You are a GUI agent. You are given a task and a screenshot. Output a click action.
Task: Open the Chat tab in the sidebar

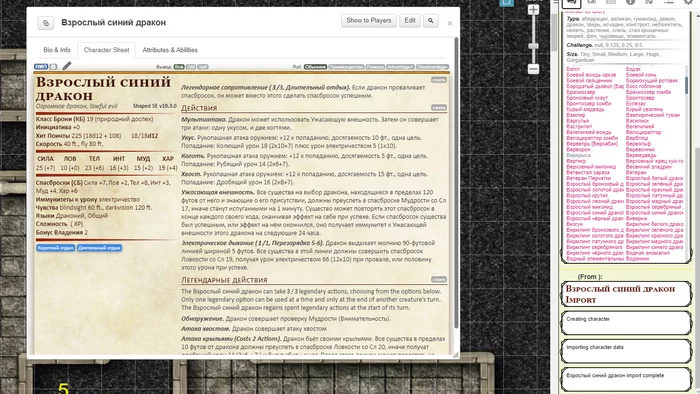coord(571,3)
